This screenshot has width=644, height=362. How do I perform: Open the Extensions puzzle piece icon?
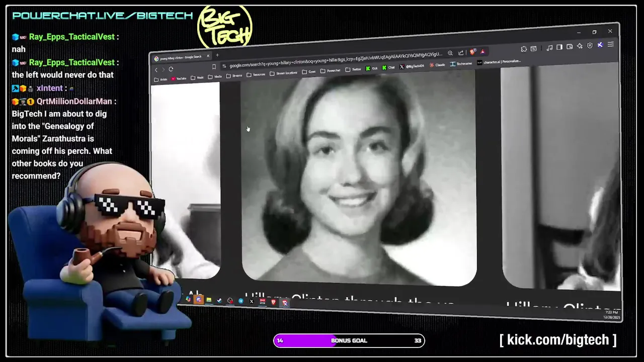coord(524,49)
